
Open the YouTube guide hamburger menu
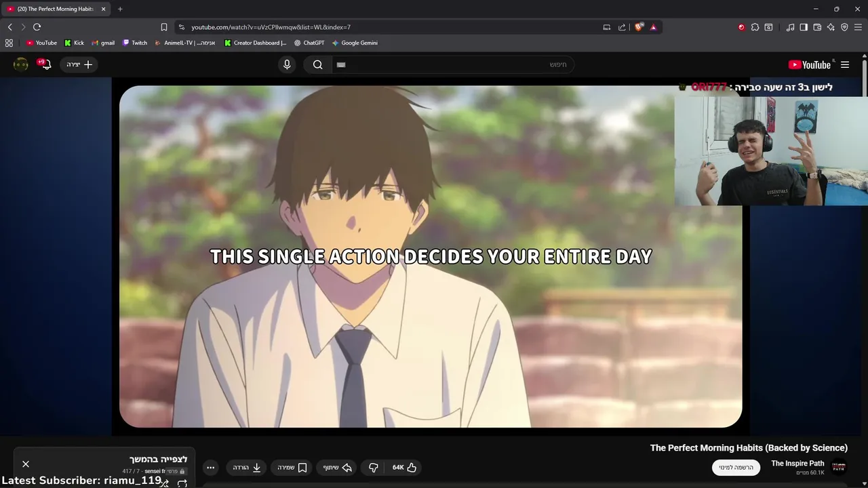click(x=845, y=64)
